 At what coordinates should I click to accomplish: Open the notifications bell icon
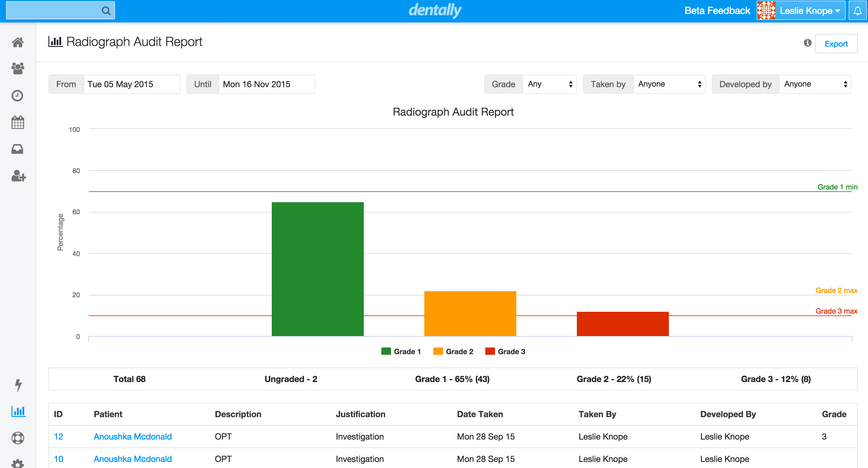pyautogui.click(x=858, y=11)
